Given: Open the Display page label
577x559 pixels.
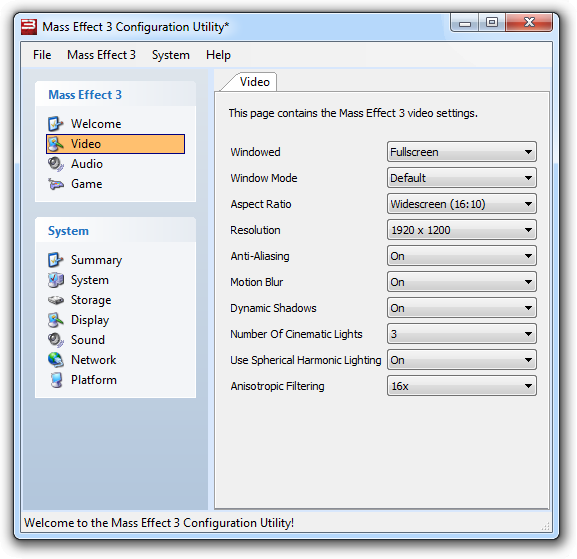Looking at the screenshot, I should click(90, 320).
